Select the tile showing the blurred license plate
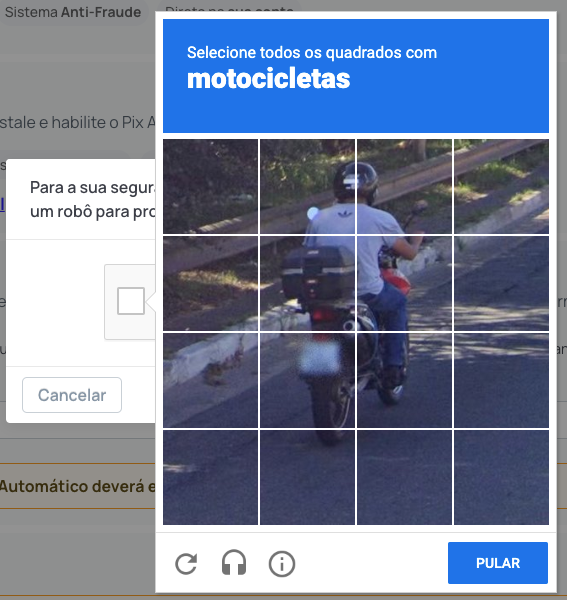The height and width of the screenshot is (600, 567). pyautogui.click(x=308, y=380)
